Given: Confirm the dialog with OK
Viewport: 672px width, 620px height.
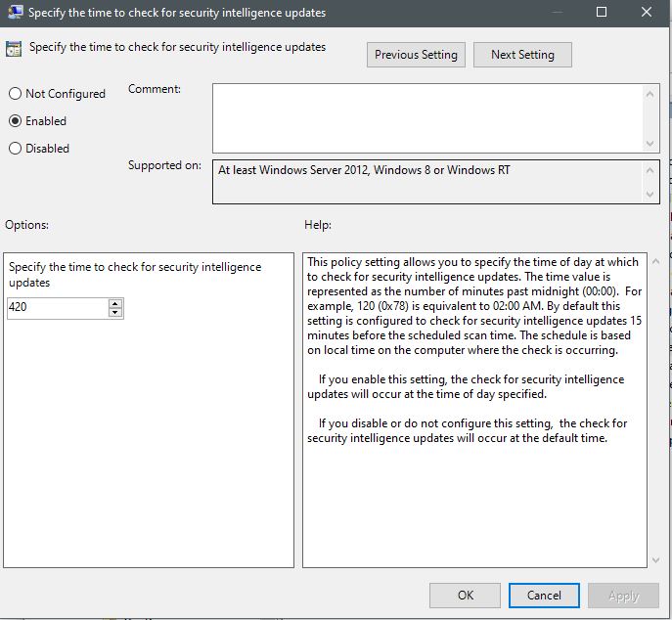Looking at the screenshot, I should click(465, 596).
